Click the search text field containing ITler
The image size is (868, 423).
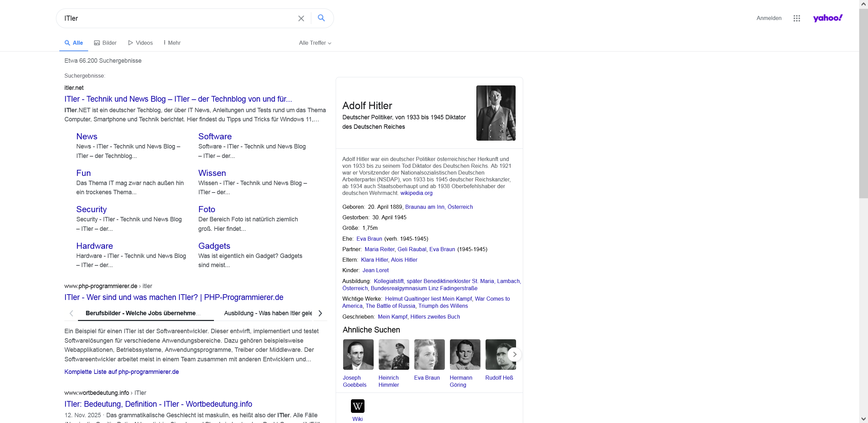pos(178,18)
